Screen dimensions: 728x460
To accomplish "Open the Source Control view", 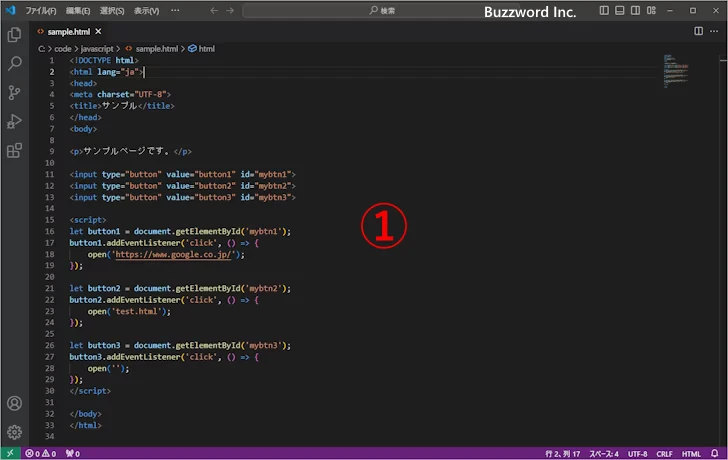I will pyautogui.click(x=14, y=92).
